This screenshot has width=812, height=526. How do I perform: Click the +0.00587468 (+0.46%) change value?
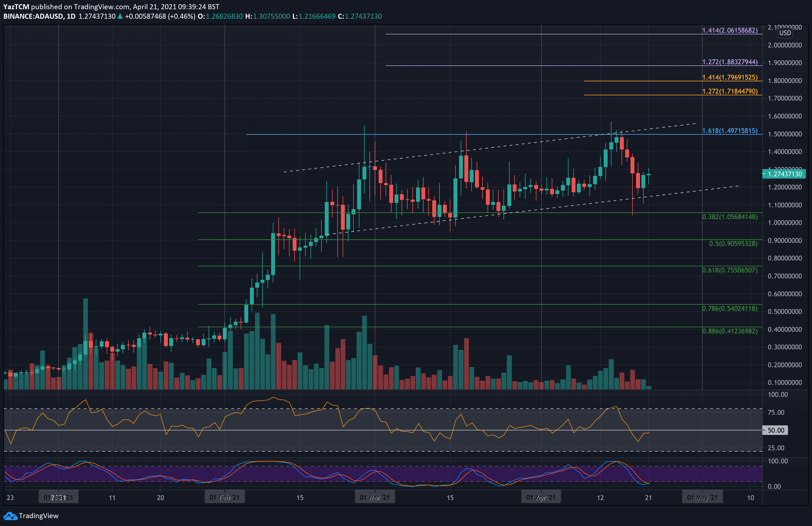tap(160, 16)
